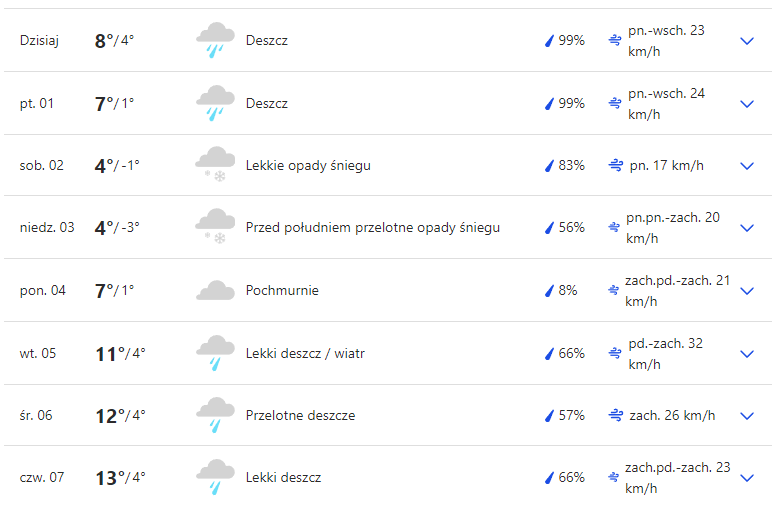Click the Lekkie opady śniegu description

[308, 165]
